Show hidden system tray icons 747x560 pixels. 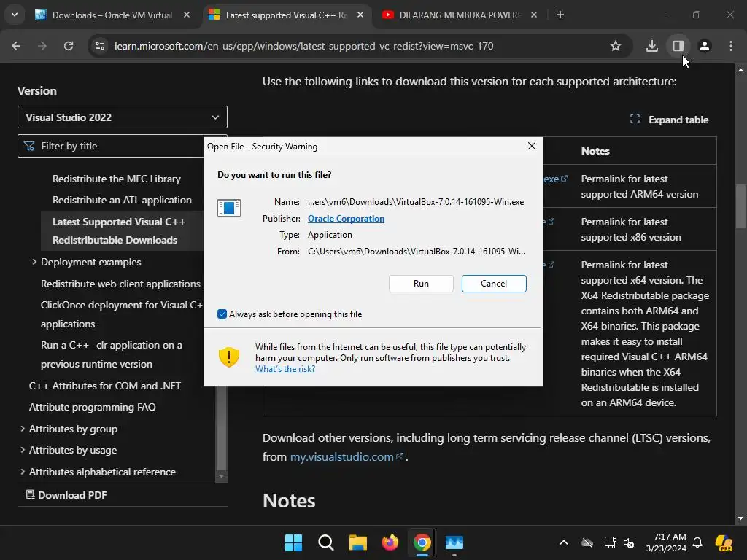pos(564,542)
